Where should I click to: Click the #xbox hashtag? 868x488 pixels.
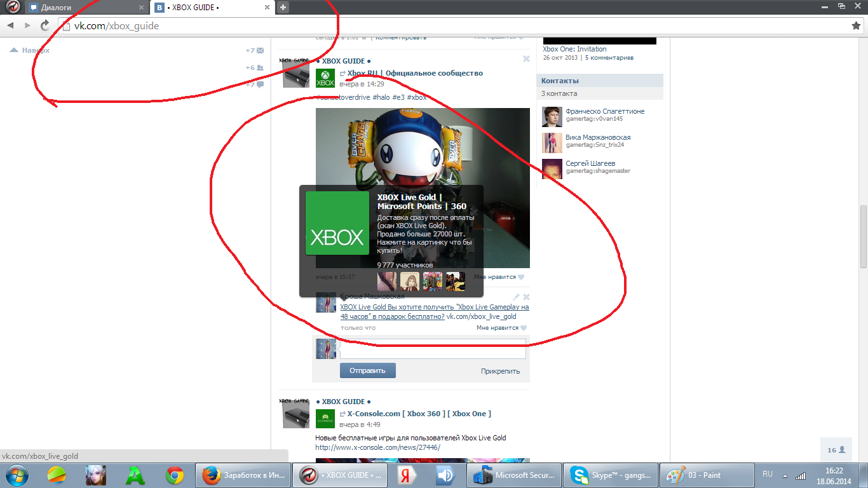417,97
